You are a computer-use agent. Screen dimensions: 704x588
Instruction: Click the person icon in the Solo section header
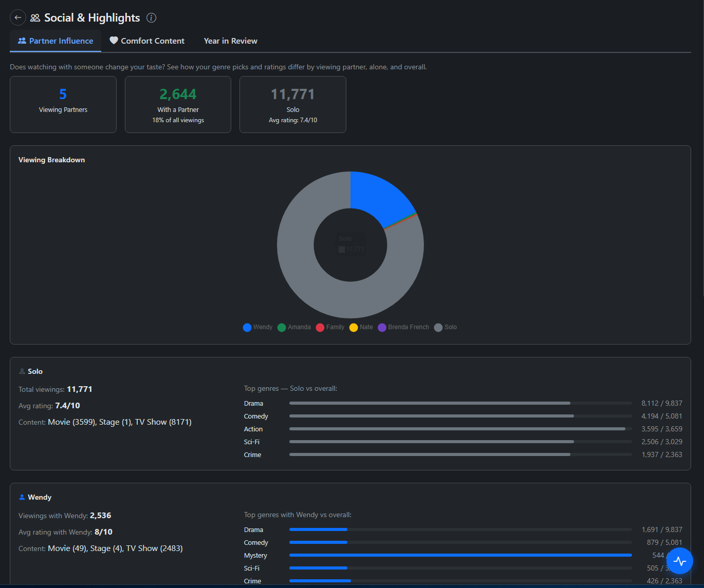tap(22, 371)
